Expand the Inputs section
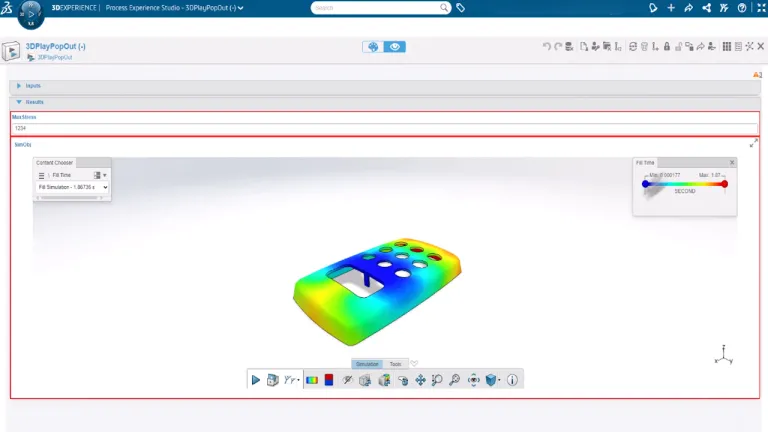 (19, 86)
